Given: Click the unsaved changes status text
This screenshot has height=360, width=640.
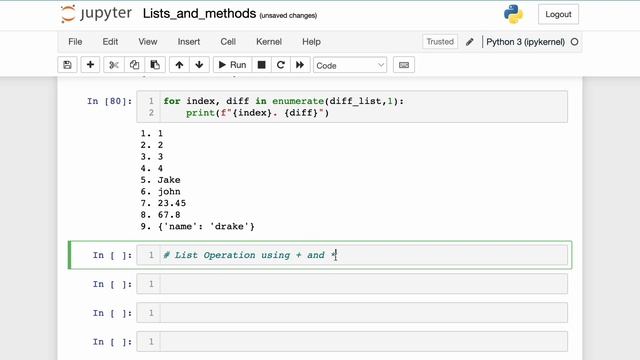Looking at the screenshot, I should [288, 16].
